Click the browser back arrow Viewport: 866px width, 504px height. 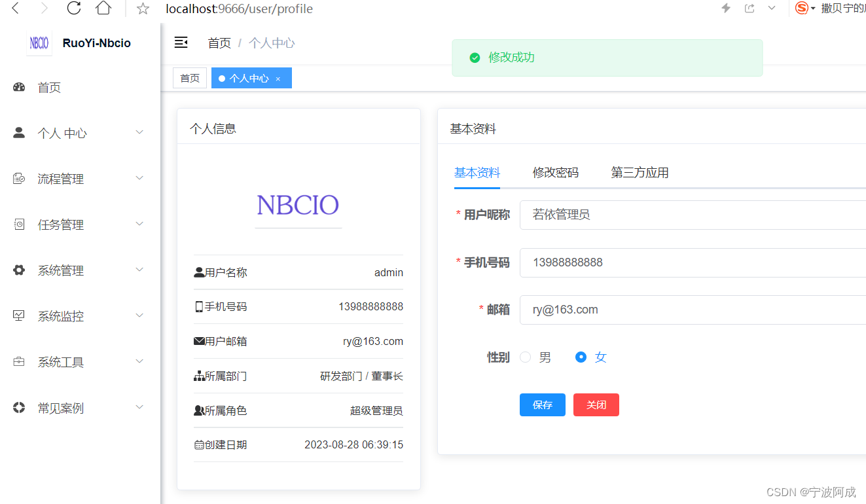click(x=16, y=9)
